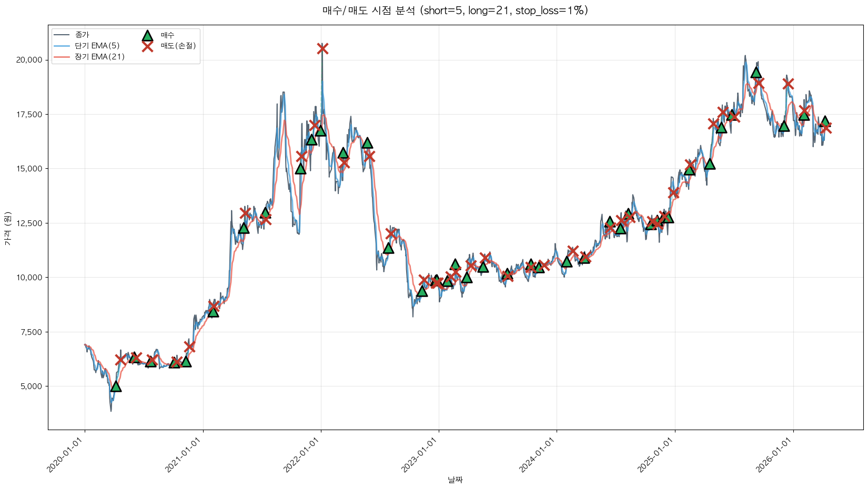868x489 pixels.
Task: Click the 매수 legend label text
Action: point(167,35)
